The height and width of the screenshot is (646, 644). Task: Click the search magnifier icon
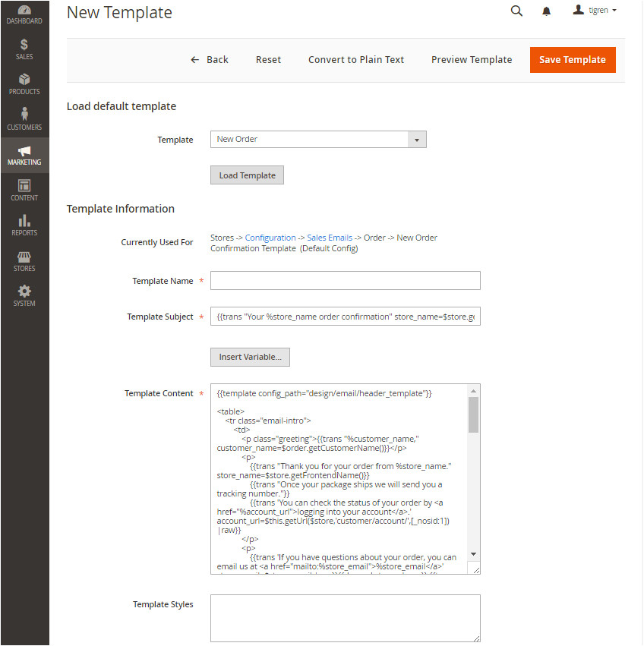pyautogui.click(x=516, y=11)
